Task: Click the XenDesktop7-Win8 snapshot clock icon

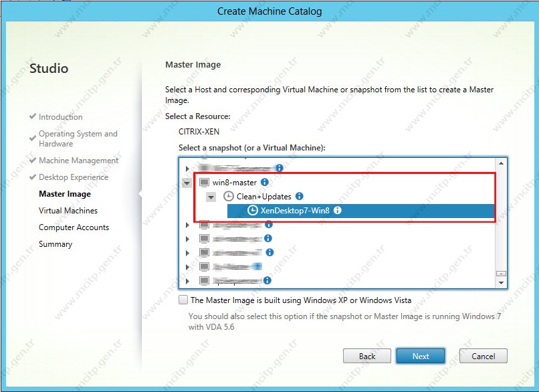Action: (x=253, y=210)
